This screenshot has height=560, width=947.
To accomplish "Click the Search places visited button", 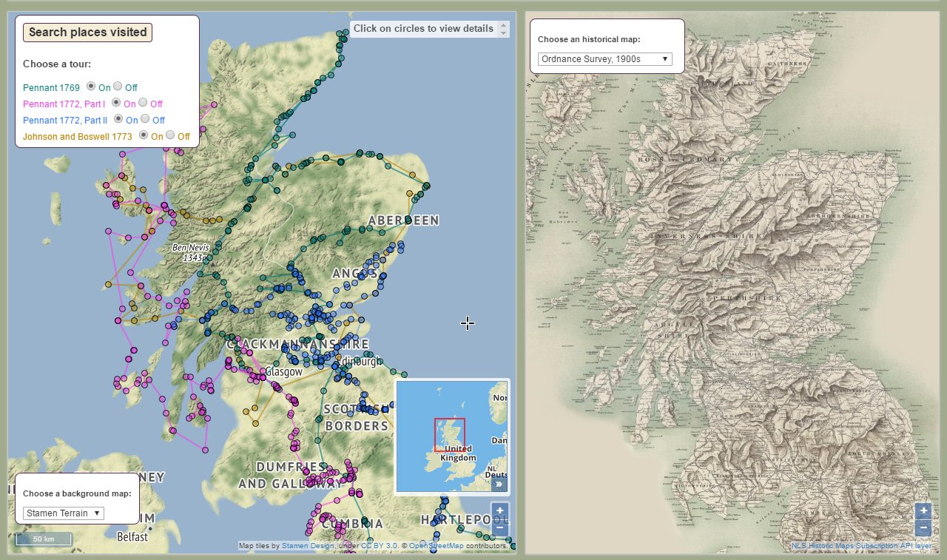I will 87,33.
